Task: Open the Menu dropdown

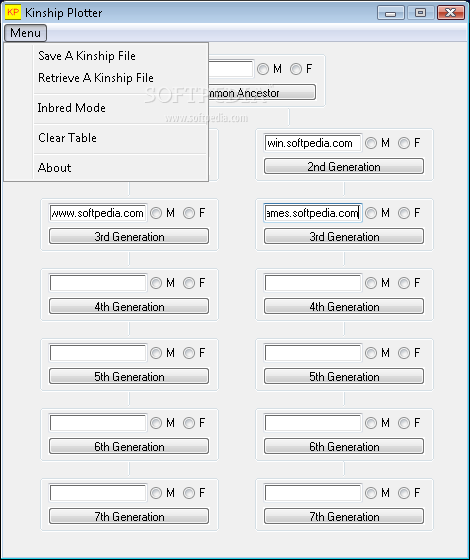Action: [25, 33]
